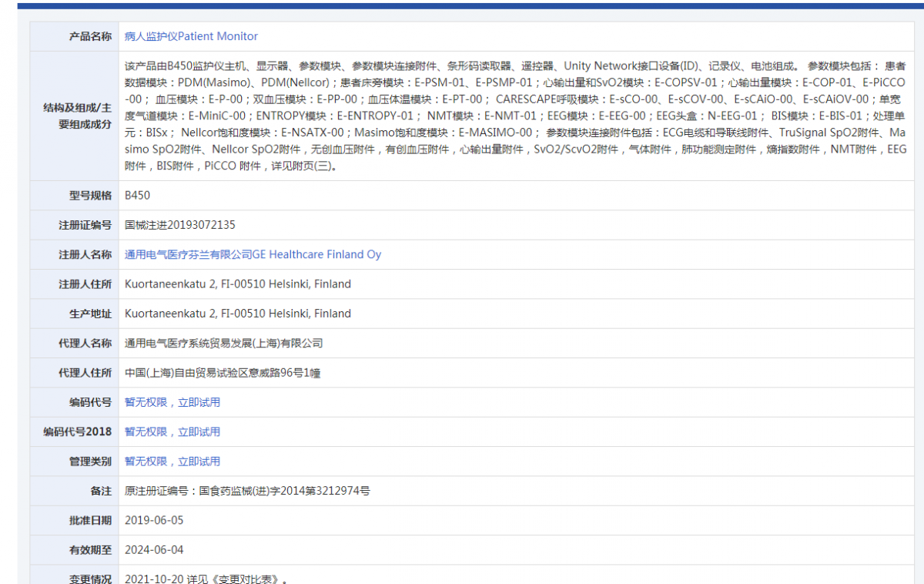Select the Helsinki address in 注册人住所 row

pos(238,284)
